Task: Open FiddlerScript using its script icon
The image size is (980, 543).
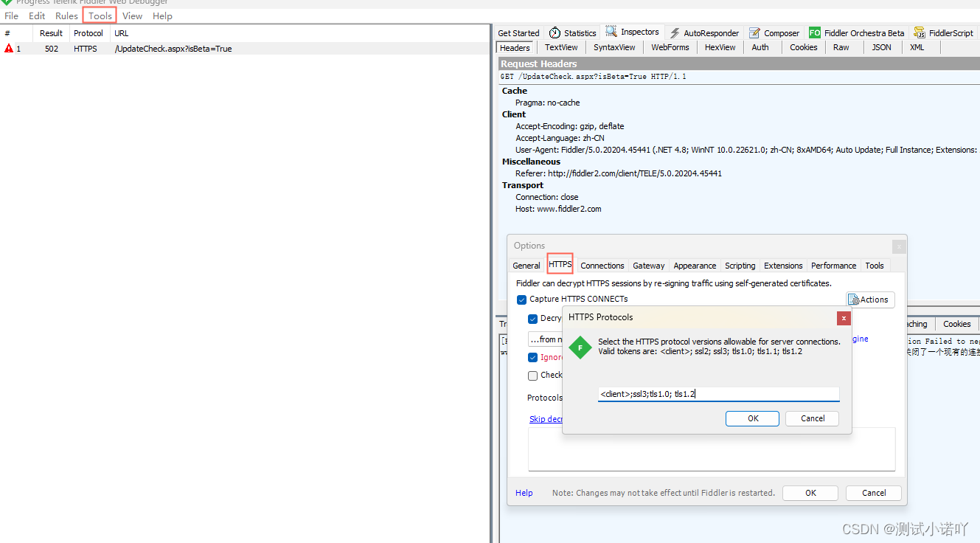Action: 919,32
